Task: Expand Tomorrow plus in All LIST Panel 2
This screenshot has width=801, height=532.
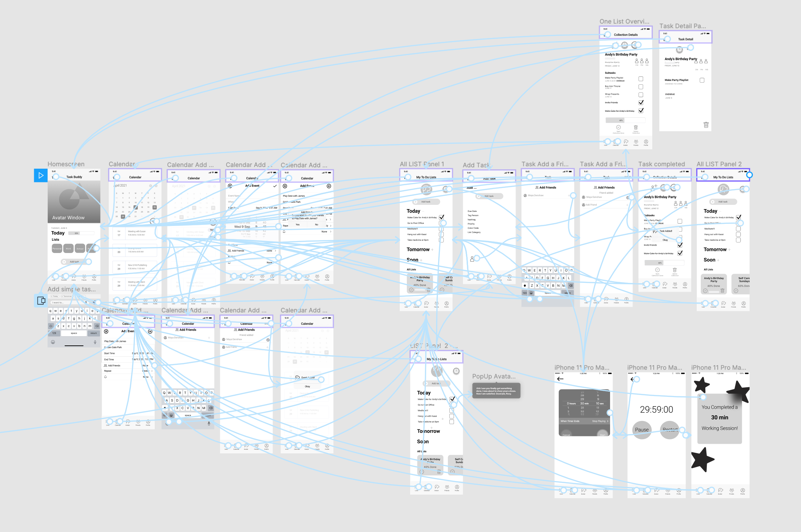Action: pos(729,249)
